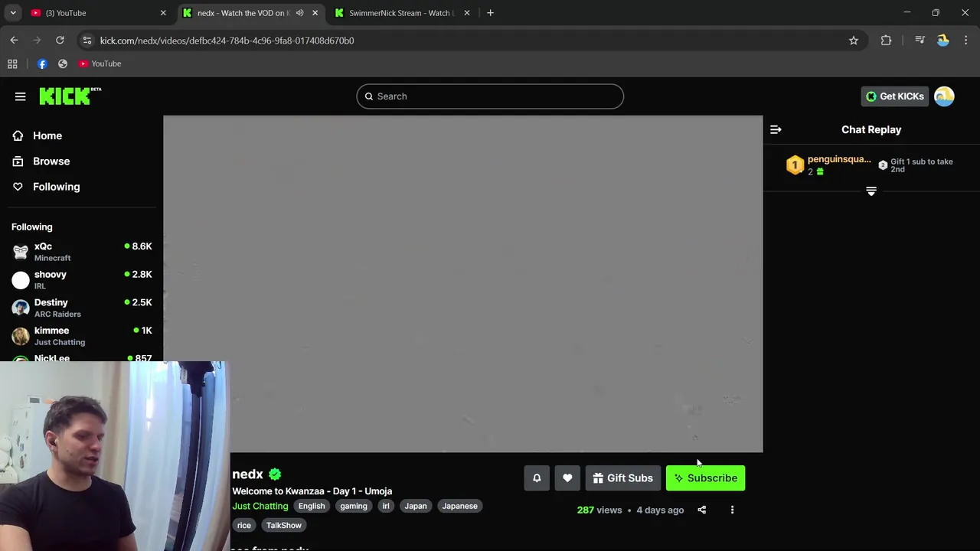Select the irl tag
Image resolution: width=980 pixels, height=551 pixels.
coord(386,506)
